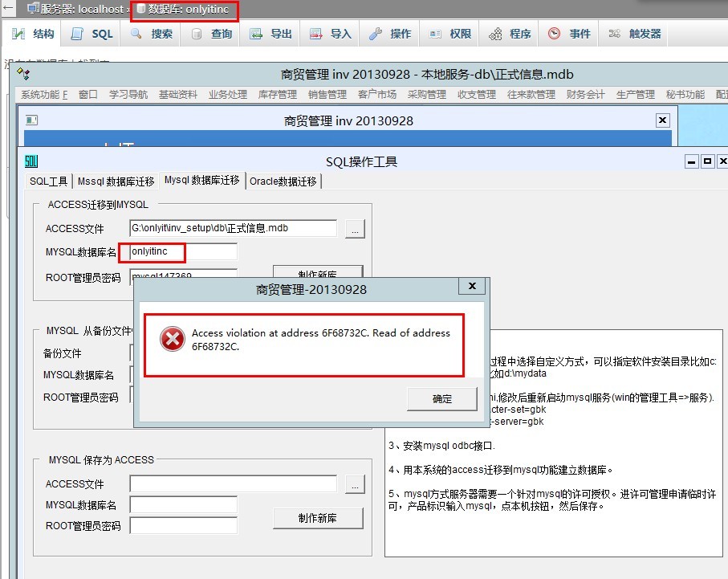This screenshot has height=579, width=728.
Task: Click 确定 to dismiss the access violation error
Action: click(441, 398)
